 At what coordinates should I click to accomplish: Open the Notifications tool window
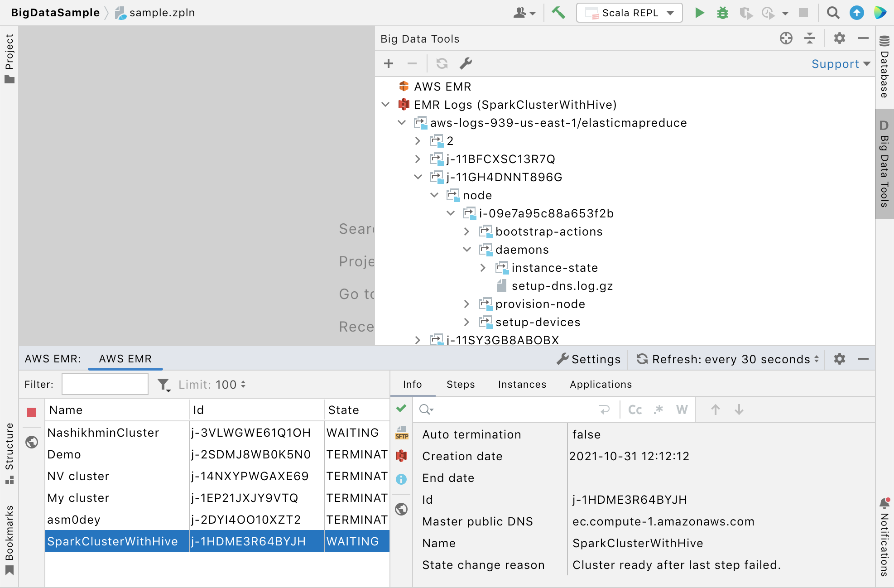884,537
